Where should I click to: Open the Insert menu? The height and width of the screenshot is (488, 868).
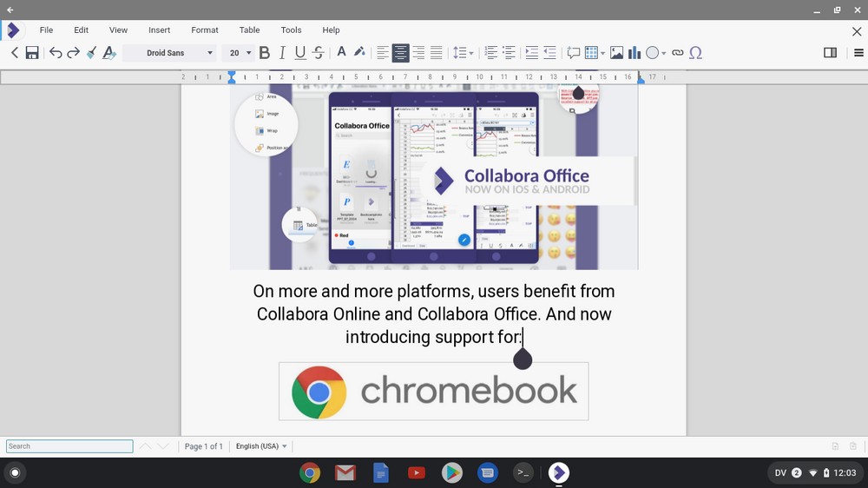tap(159, 30)
